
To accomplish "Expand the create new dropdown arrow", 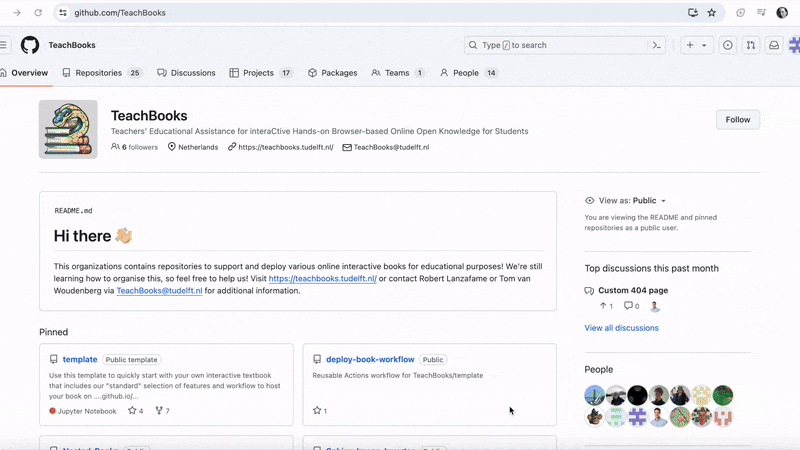I will click(x=704, y=45).
